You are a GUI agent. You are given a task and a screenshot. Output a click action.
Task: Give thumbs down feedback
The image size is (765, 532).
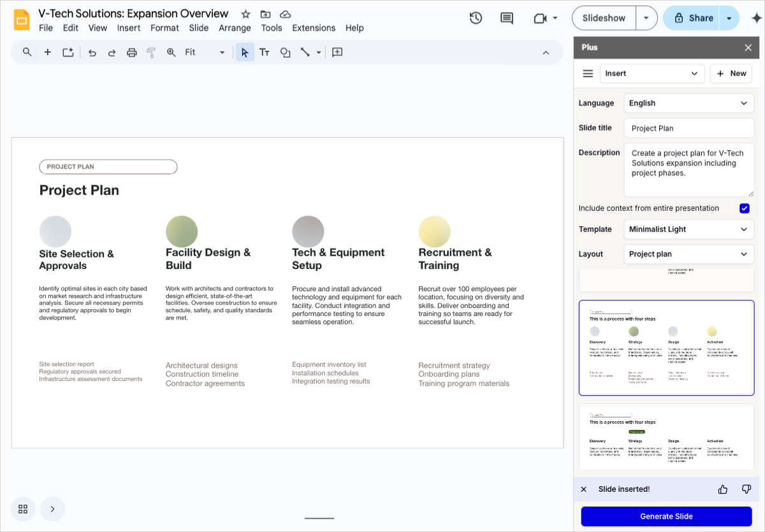[747, 489]
